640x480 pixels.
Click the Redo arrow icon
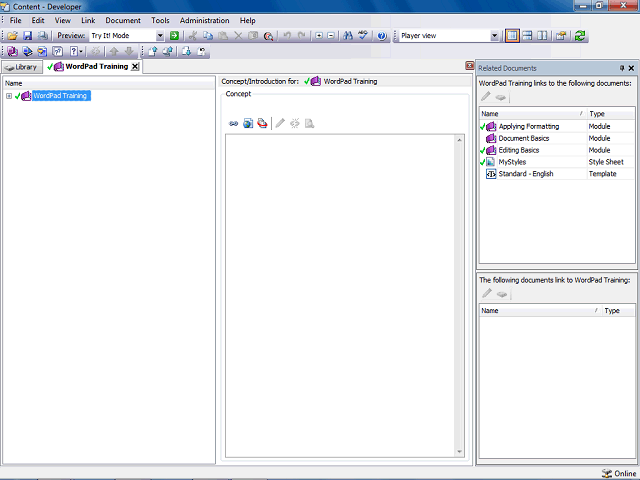coord(302,36)
